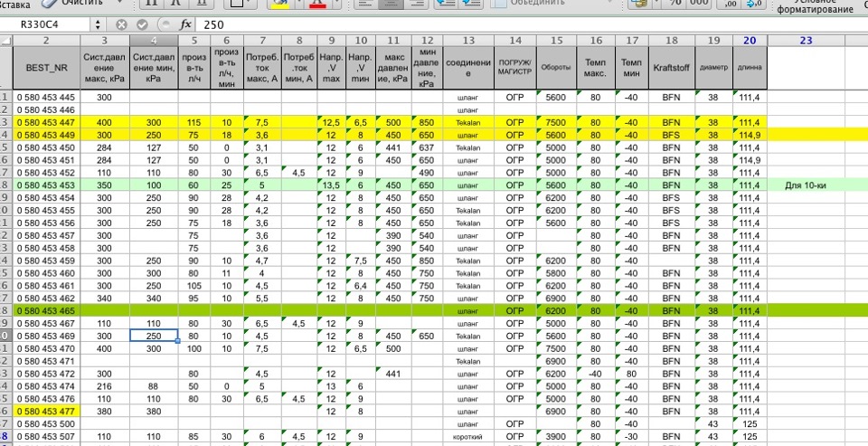Click the Очистить clear button
Image resolution: width=868 pixels, height=446 pixels.
point(73,3)
